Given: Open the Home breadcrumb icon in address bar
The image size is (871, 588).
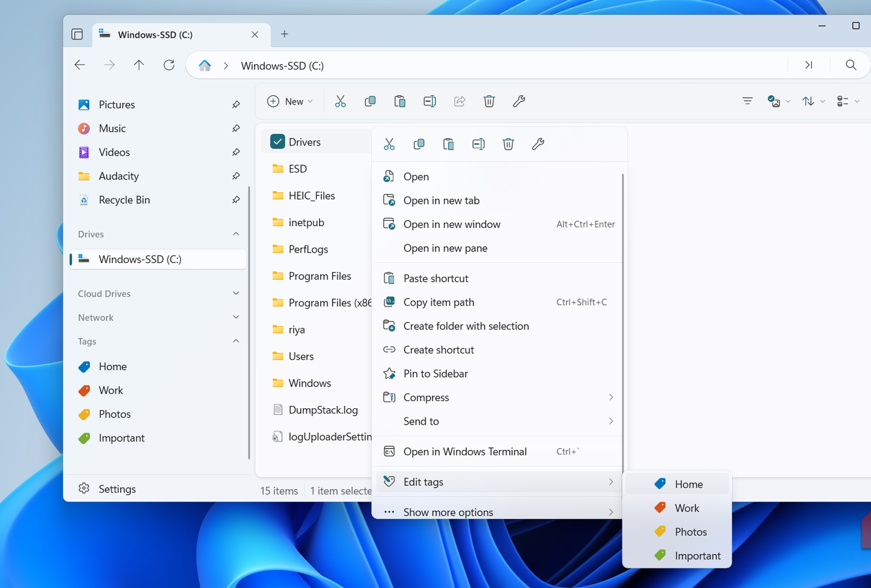Looking at the screenshot, I should point(205,65).
